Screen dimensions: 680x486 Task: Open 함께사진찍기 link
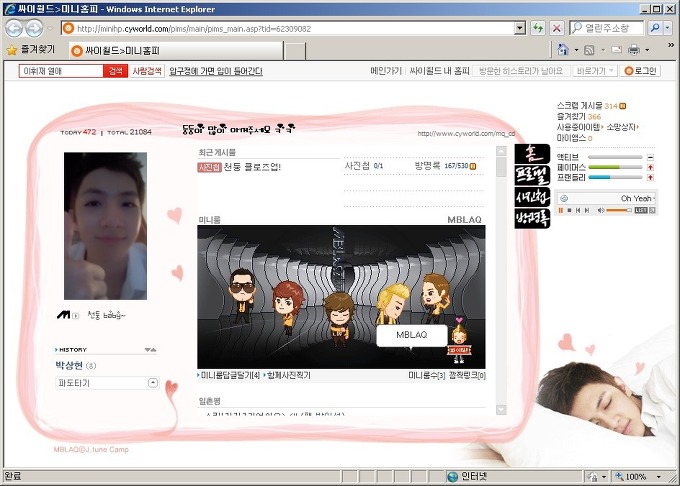(288, 375)
